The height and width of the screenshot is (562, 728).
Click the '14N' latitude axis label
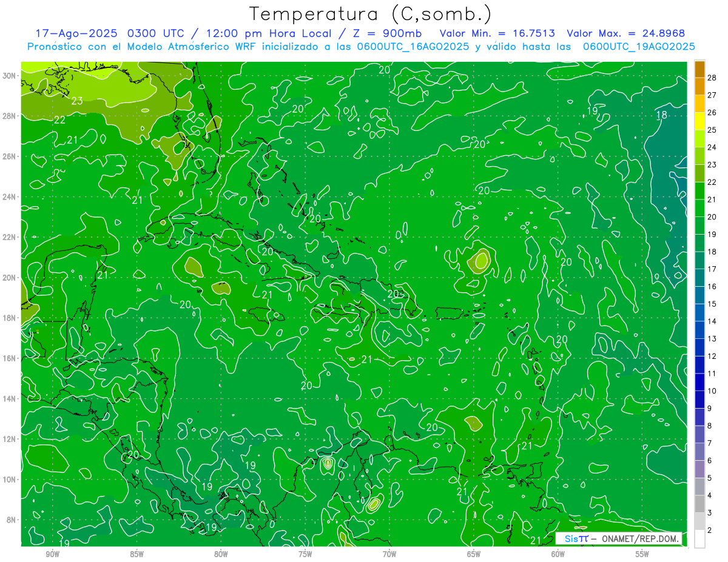coord(10,398)
